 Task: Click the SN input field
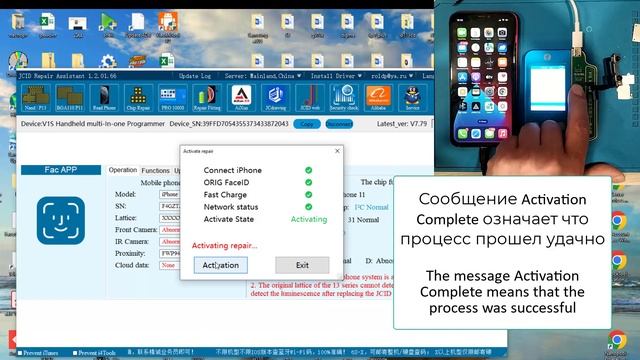170,207
